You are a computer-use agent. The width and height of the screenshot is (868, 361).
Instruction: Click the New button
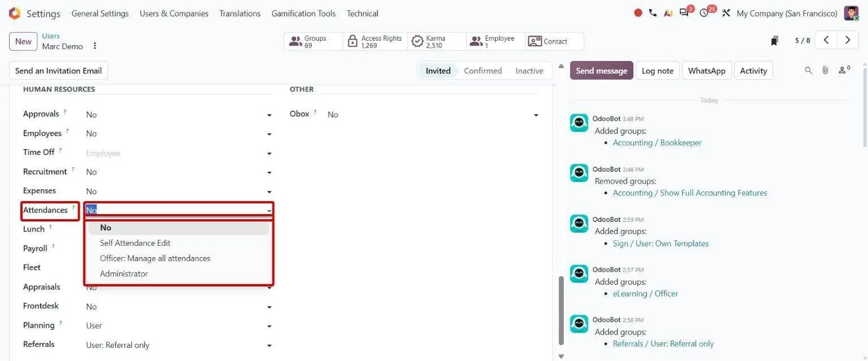coord(23,41)
